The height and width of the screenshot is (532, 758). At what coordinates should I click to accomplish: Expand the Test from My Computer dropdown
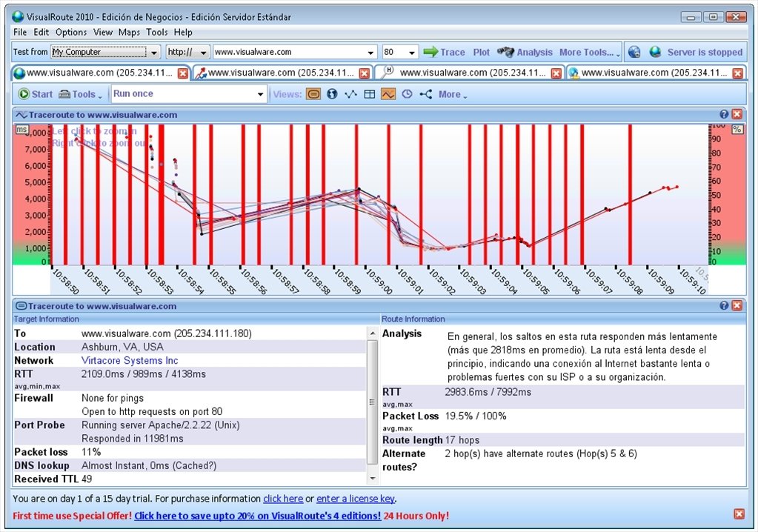pos(153,52)
